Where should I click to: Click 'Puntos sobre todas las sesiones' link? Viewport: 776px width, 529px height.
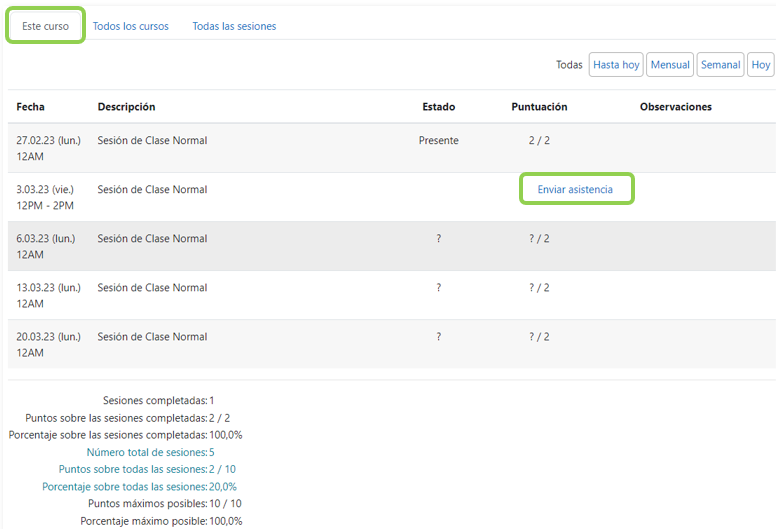pos(132,469)
